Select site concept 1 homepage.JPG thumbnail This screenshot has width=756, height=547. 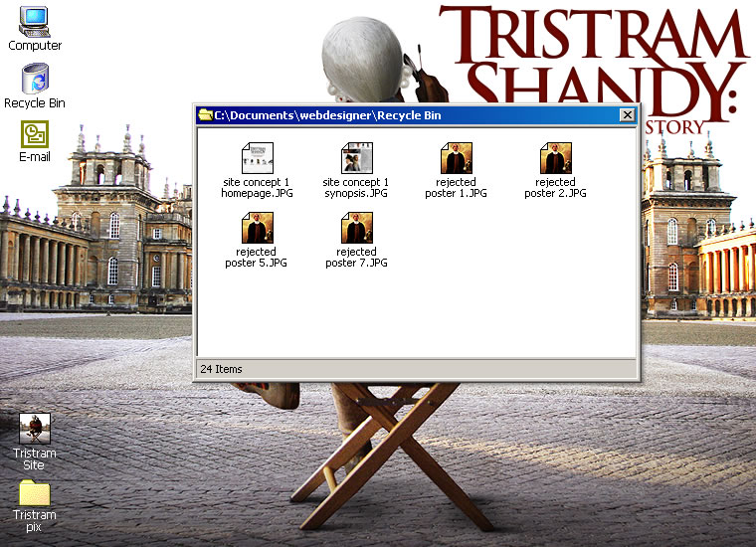tap(257, 158)
